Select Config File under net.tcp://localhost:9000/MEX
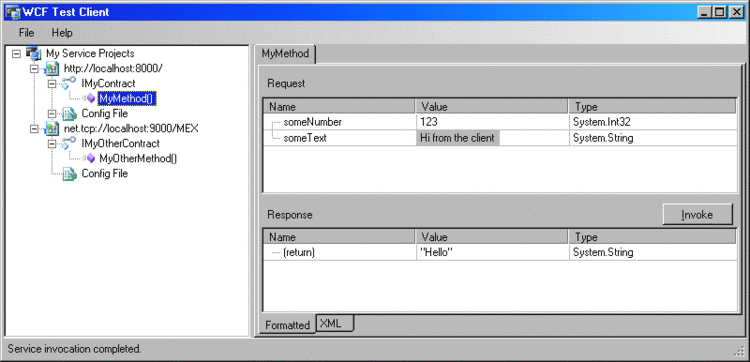The width and height of the screenshot is (750, 362). click(105, 174)
